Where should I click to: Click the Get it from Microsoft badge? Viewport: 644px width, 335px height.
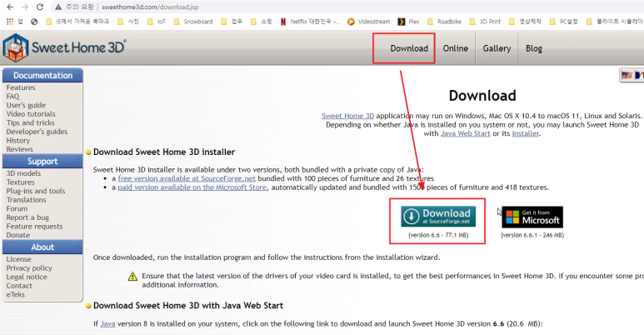[x=532, y=217]
